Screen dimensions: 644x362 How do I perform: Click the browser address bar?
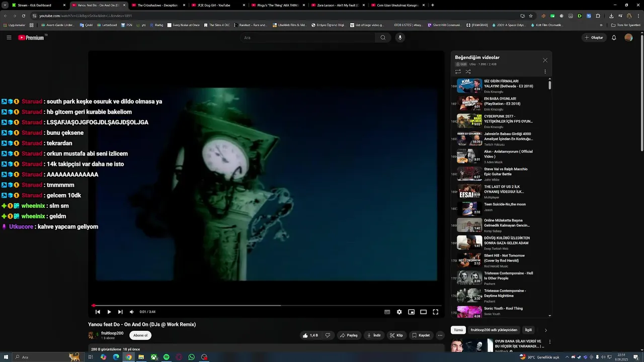pyautogui.click(x=277, y=16)
